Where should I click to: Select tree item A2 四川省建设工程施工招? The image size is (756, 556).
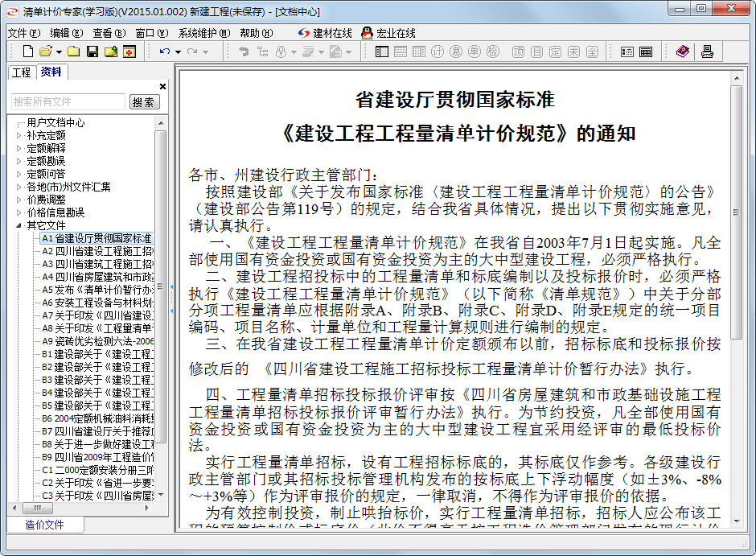[x=97, y=251]
